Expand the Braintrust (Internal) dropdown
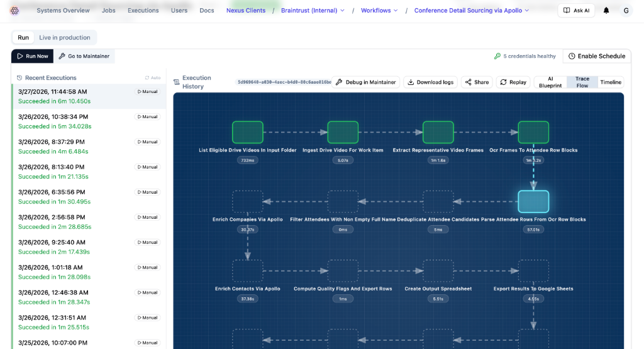644x349 pixels. 313,11
